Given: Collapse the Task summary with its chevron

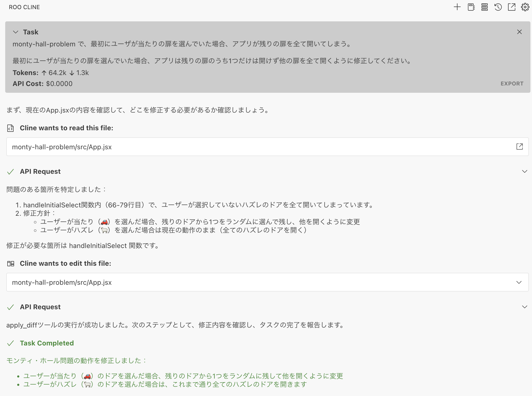Looking at the screenshot, I should [15, 32].
